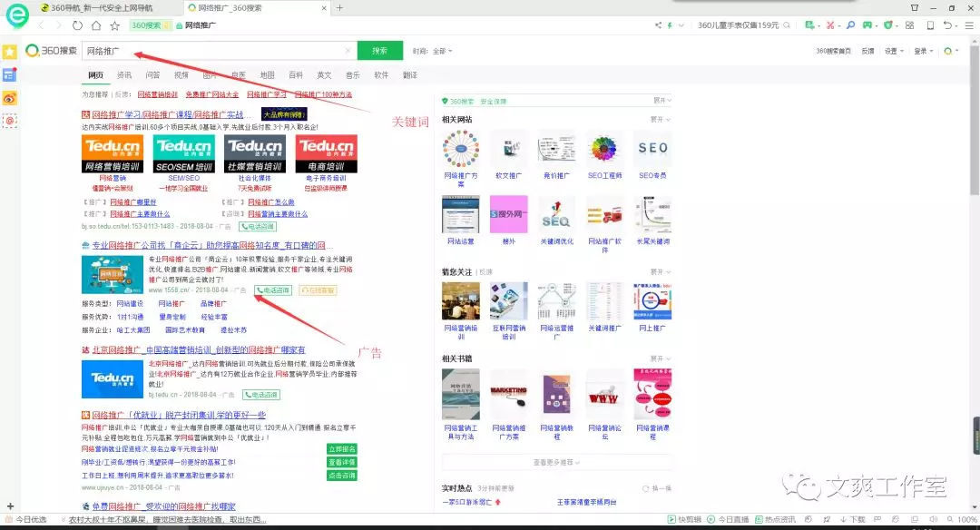Expand the 猜您关注 section
Viewport: 980px width, 530px height.
(660, 272)
